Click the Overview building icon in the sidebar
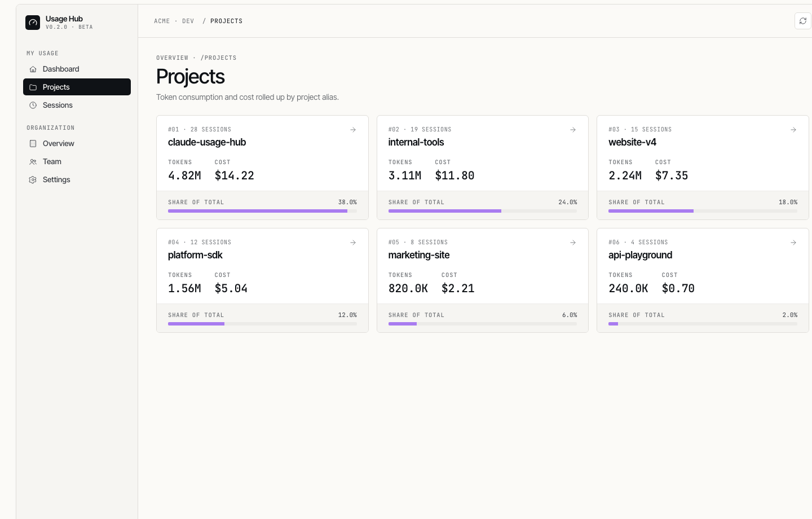812x519 pixels. click(33, 144)
